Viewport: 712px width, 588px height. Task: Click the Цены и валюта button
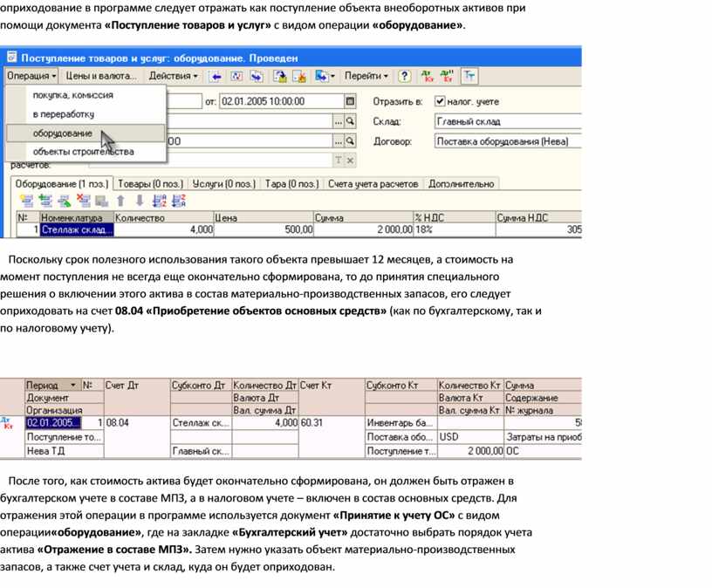click(101, 76)
